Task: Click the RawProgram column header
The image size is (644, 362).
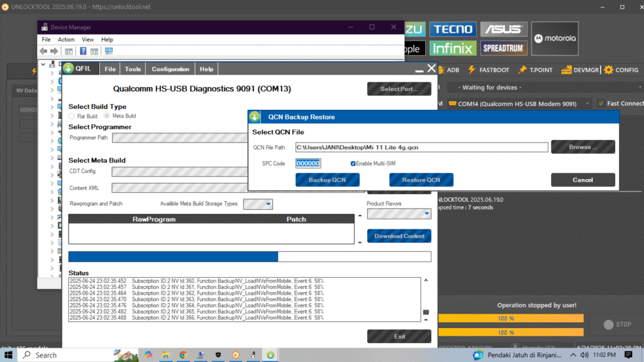Action: point(154,219)
